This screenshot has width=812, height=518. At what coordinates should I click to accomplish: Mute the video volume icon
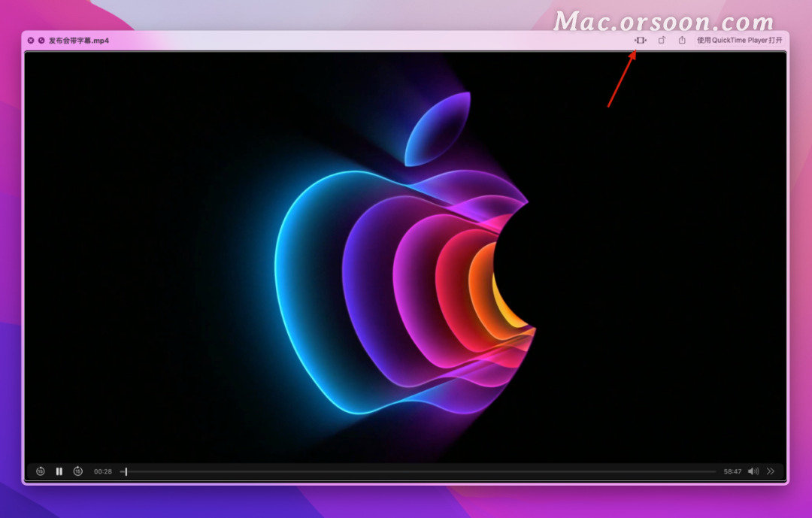tap(753, 471)
